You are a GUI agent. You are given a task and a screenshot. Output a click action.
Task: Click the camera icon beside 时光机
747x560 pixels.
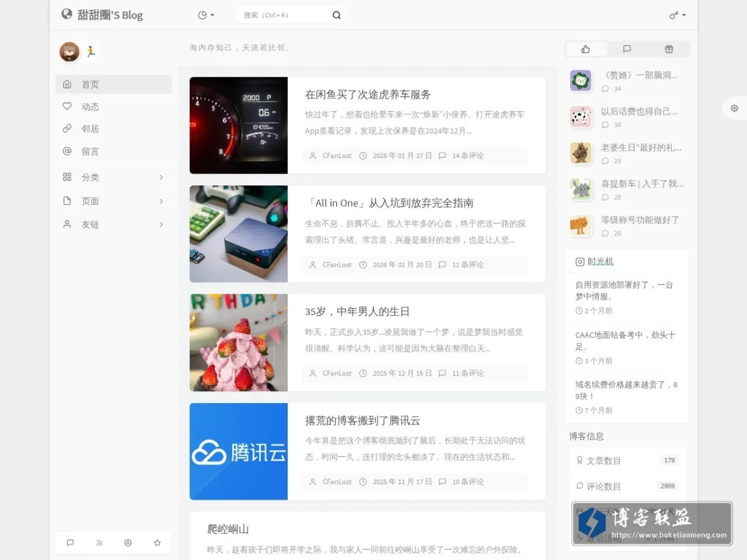[x=580, y=262]
